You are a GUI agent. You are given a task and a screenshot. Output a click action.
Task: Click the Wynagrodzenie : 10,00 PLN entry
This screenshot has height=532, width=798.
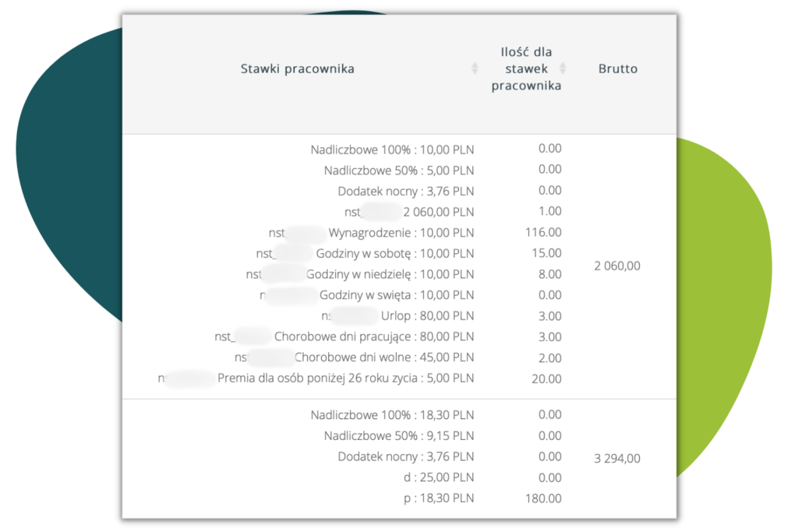401,233
